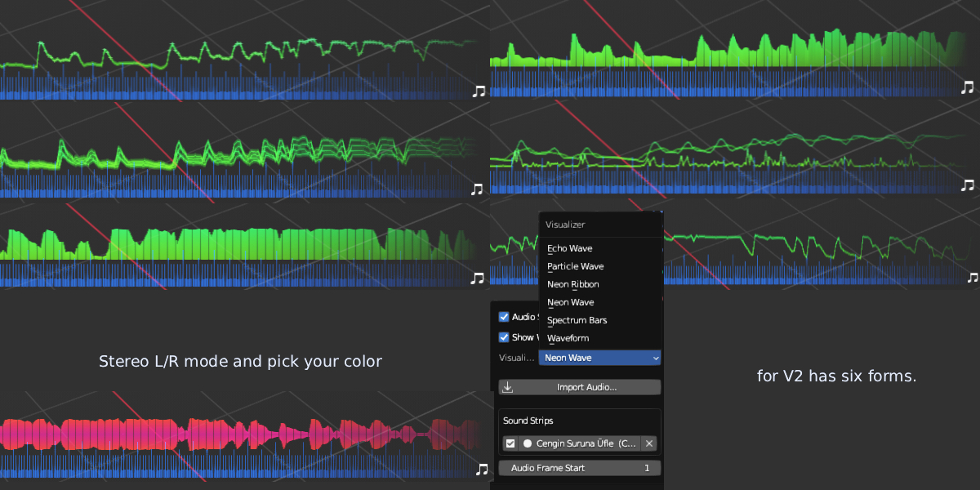
Task: Select the Cengin Suruna Üfle sound strip
Action: tap(586, 443)
